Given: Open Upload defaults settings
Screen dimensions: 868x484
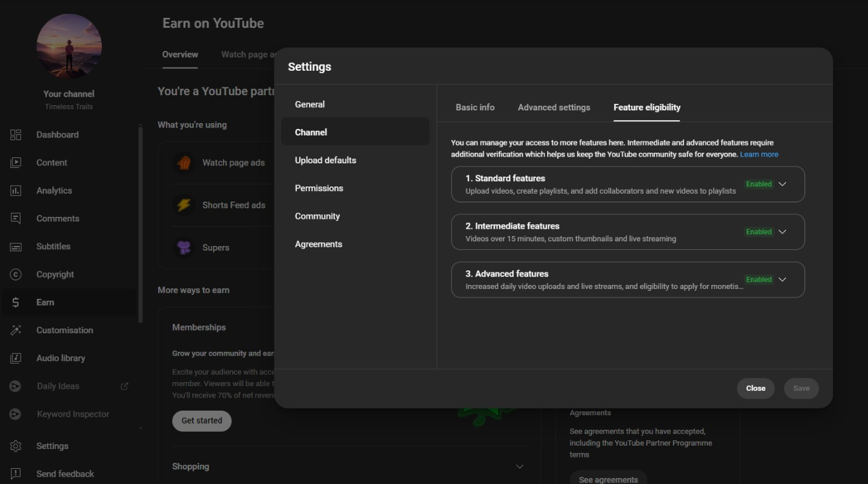Looking at the screenshot, I should pyautogui.click(x=355, y=160).
